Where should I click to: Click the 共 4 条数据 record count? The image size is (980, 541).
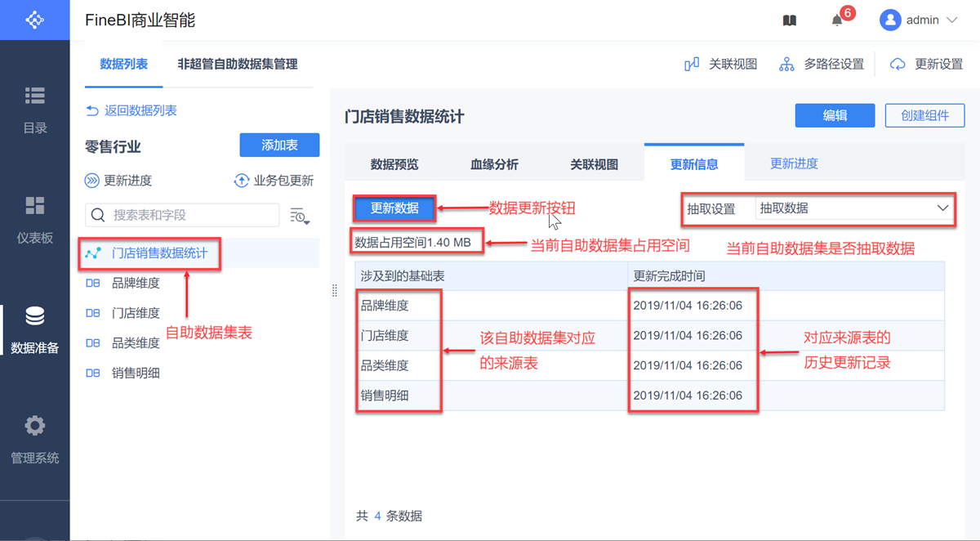coord(390,516)
